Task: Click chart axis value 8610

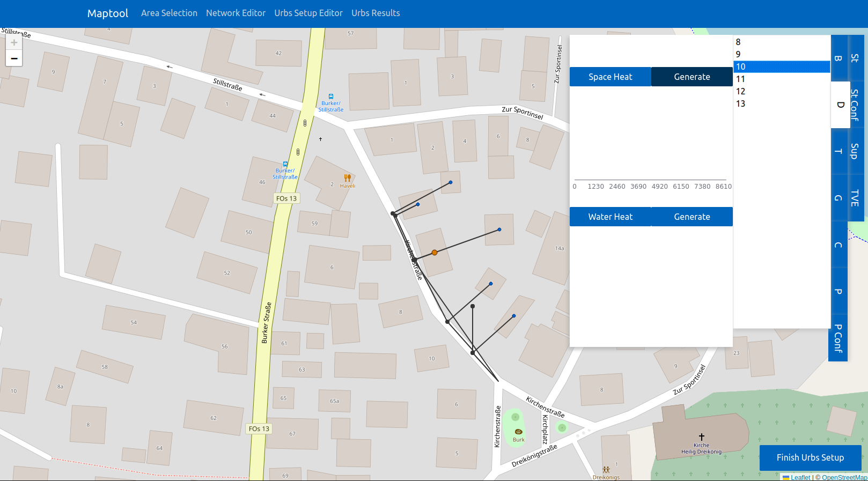Action: click(724, 187)
